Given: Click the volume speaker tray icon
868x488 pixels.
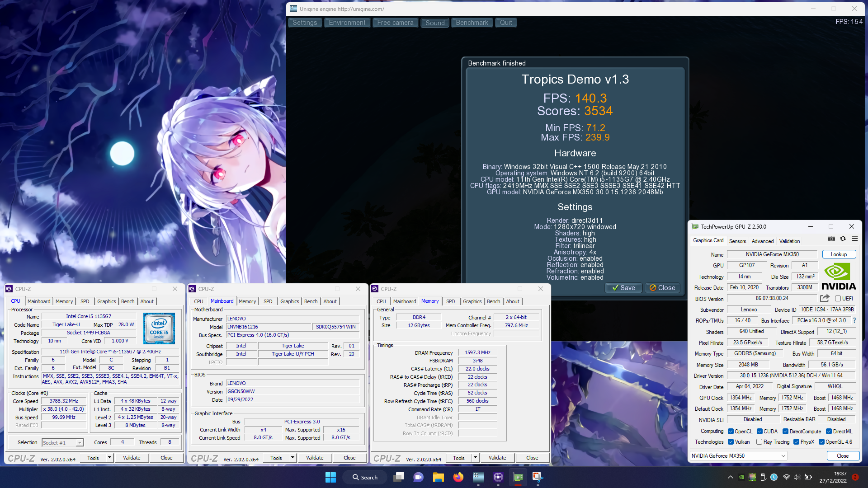Looking at the screenshot, I should point(797,477).
